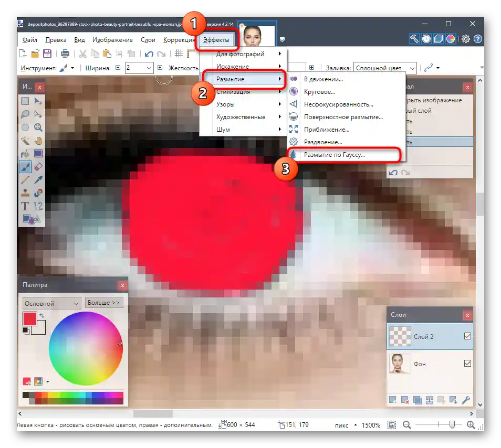The width and height of the screenshot is (501, 448).
Task: Select the Lasso Select tool
Action: (x=25, y=114)
